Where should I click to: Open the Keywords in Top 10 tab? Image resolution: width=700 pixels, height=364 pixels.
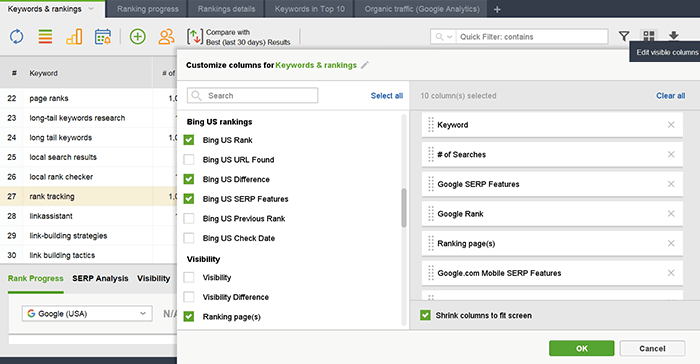[x=310, y=9]
